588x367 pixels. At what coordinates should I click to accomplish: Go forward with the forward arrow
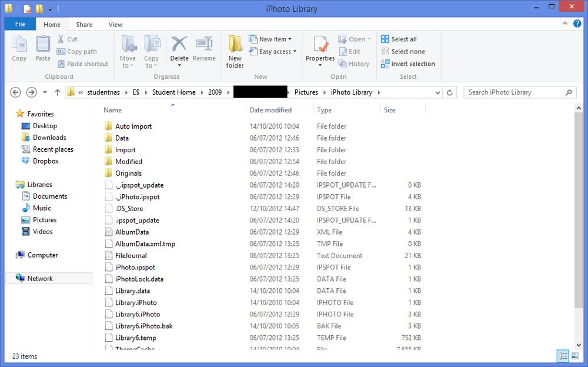(32, 92)
